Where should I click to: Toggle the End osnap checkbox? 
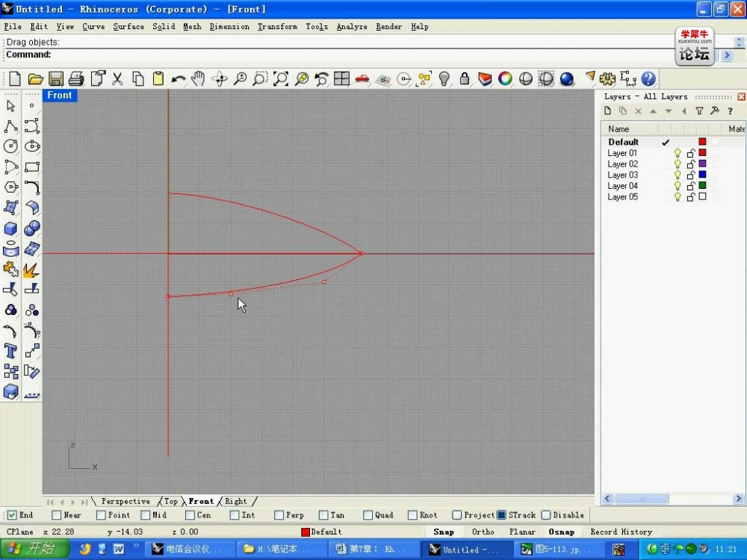click(x=13, y=515)
